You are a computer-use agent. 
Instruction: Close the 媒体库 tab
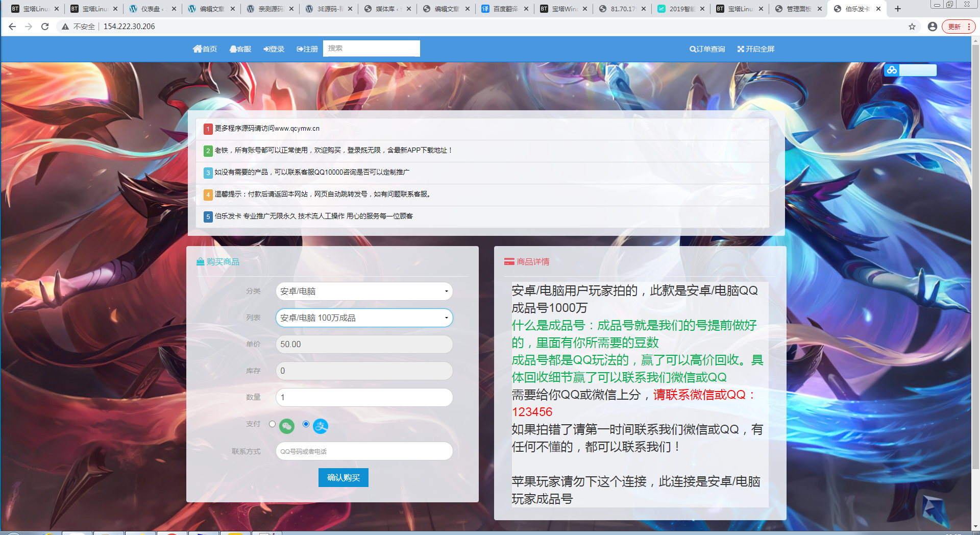[x=409, y=9]
